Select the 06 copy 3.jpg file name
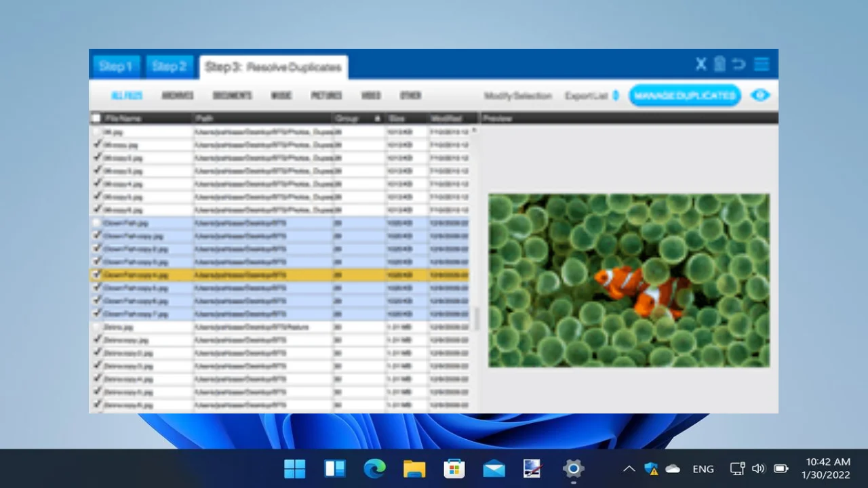 coord(123,170)
